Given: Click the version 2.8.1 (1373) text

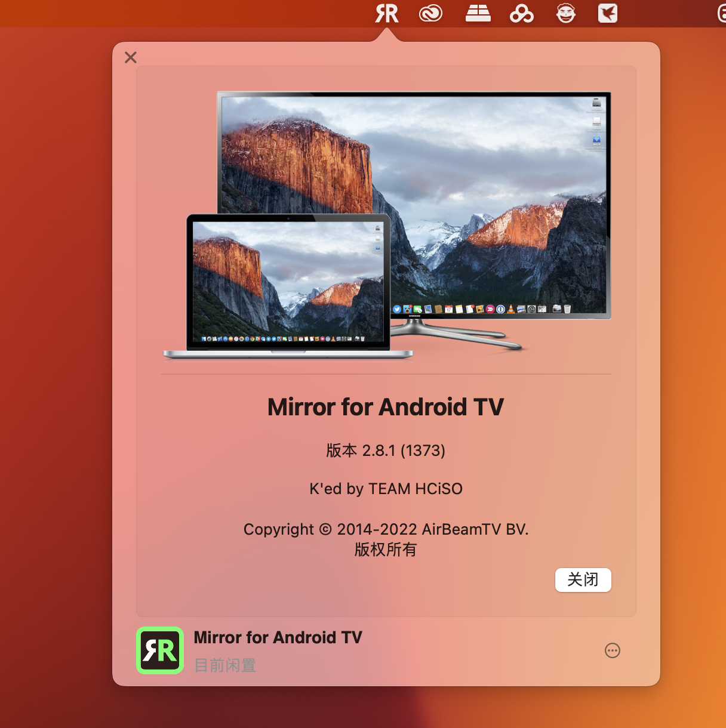Looking at the screenshot, I should pyautogui.click(x=386, y=451).
